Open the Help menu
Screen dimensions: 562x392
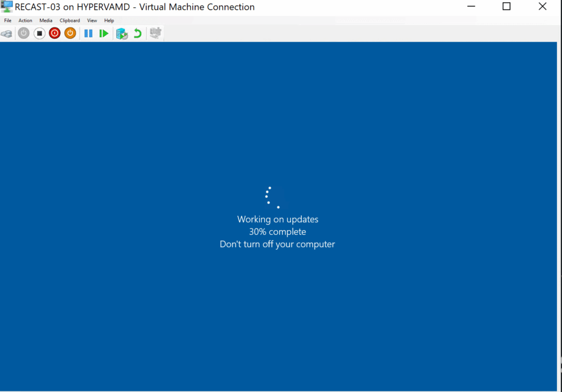tap(109, 20)
